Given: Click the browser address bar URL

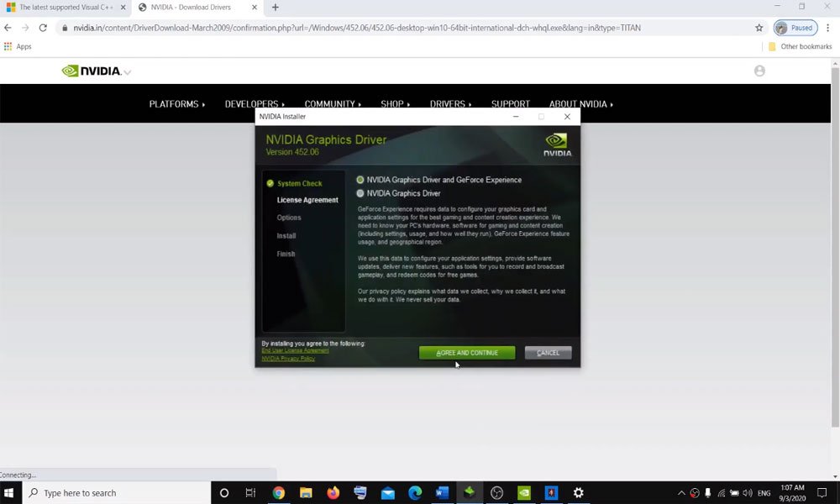Looking at the screenshot, I should pos(357,28).
